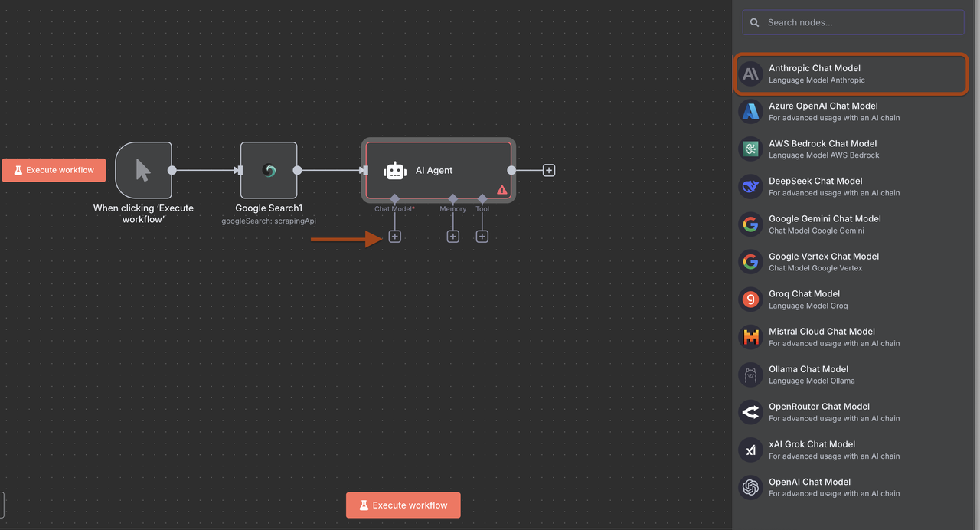Click the 'When clicking Execute workflow' node label

click(x=143, y=214)
